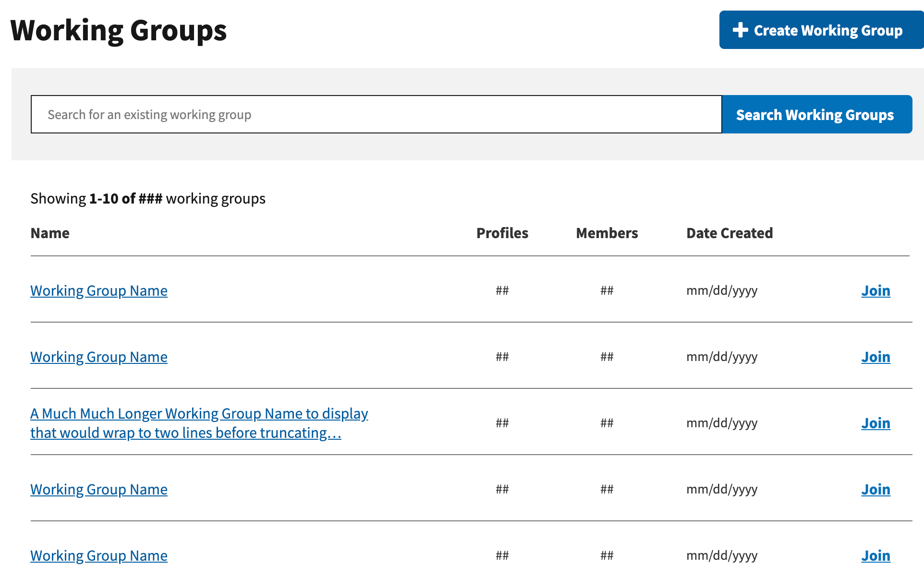The image size is (924, 578).
Task: Click the Date Created value of the first row
Action: pyautogui.click(x=722, y=290)
